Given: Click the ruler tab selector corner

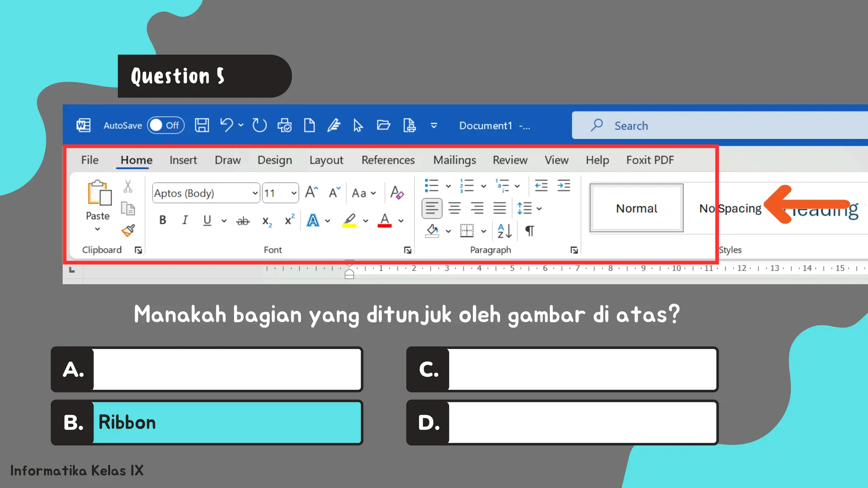Looking at the screenshot, I should tap(72, 269).
